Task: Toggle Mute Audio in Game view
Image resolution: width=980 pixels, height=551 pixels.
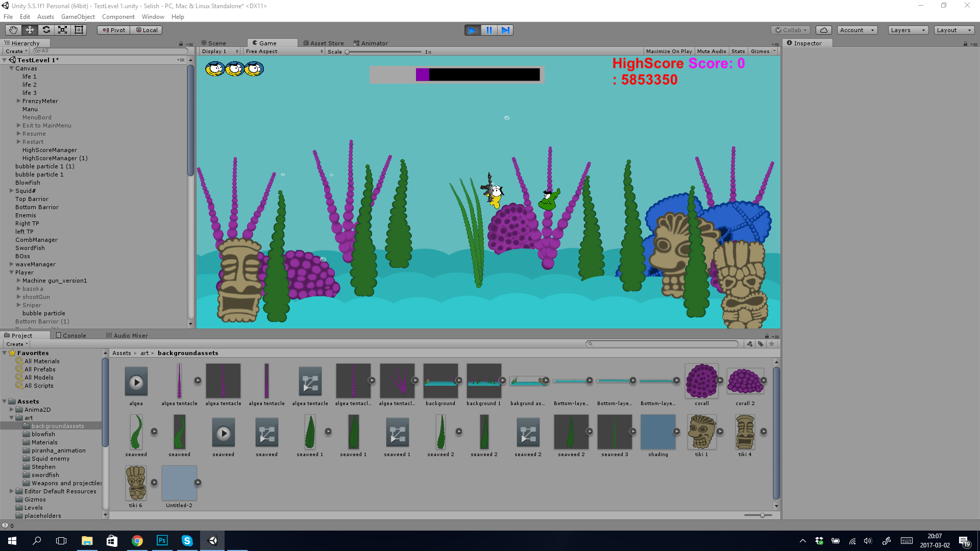Action: pyautogui.click(x=711, y=52)
